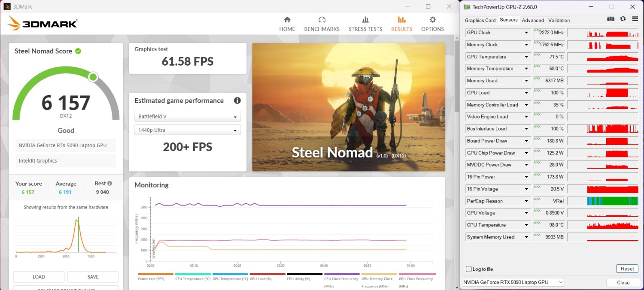Click the LOAD button

point(39,277)
